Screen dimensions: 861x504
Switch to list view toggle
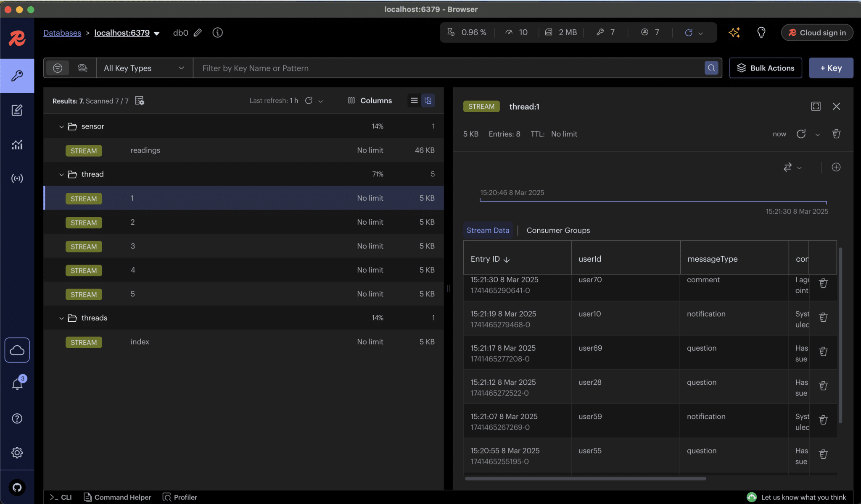click(x=414, y=100)
